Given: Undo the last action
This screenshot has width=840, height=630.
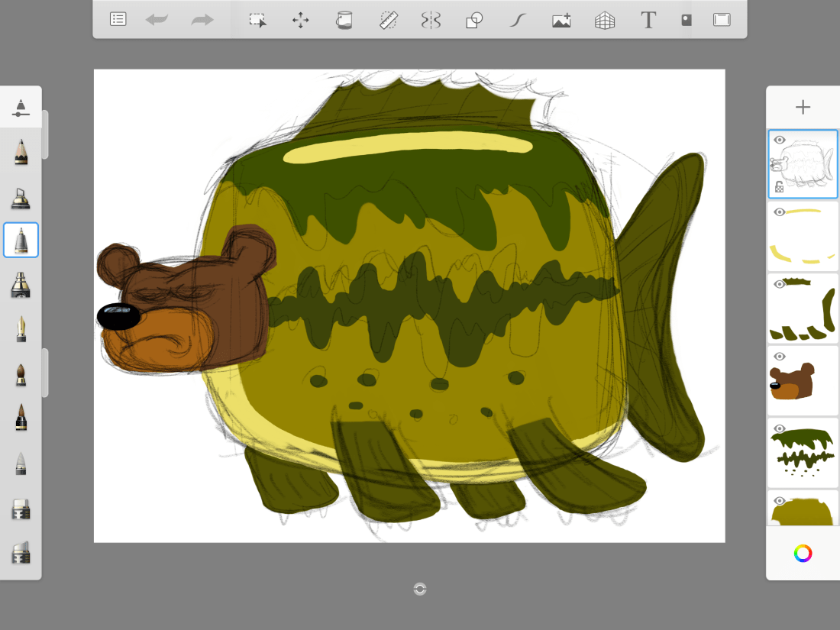Looking at the screenshot, I should pyautogui.click(x=157, y=20).
